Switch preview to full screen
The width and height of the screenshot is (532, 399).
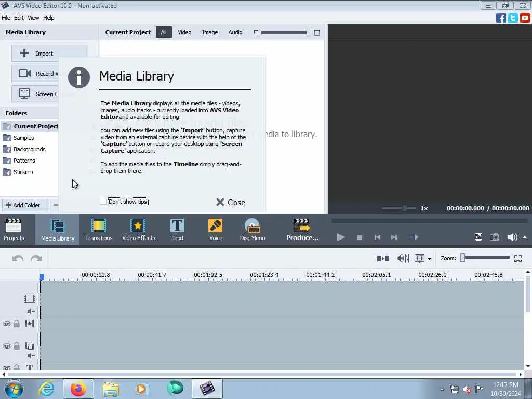pos(478,237)
